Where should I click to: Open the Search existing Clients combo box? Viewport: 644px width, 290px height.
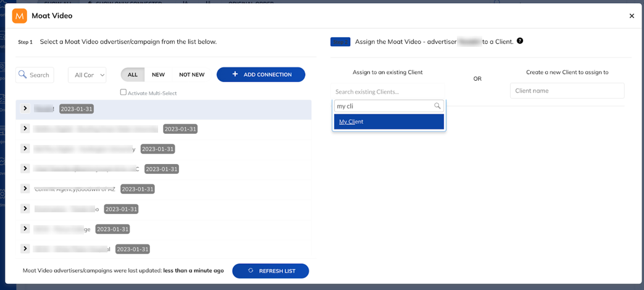(x=388, y=91)
